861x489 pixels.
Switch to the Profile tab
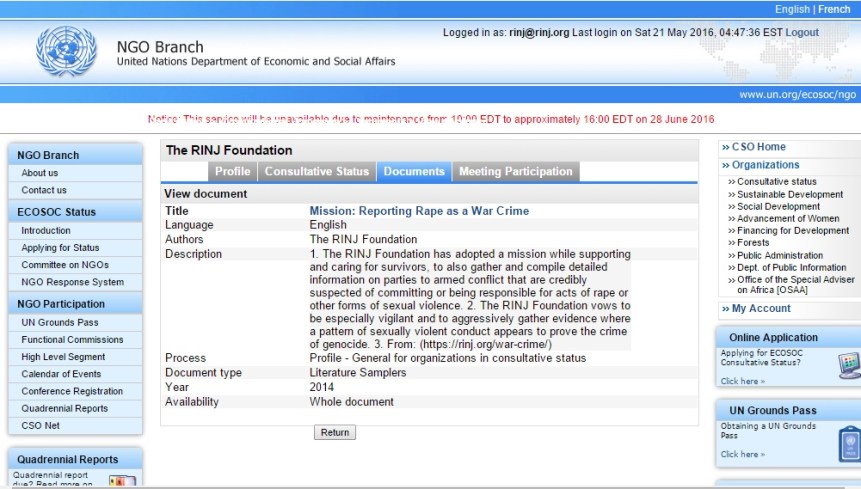click(x=232, y=172)
